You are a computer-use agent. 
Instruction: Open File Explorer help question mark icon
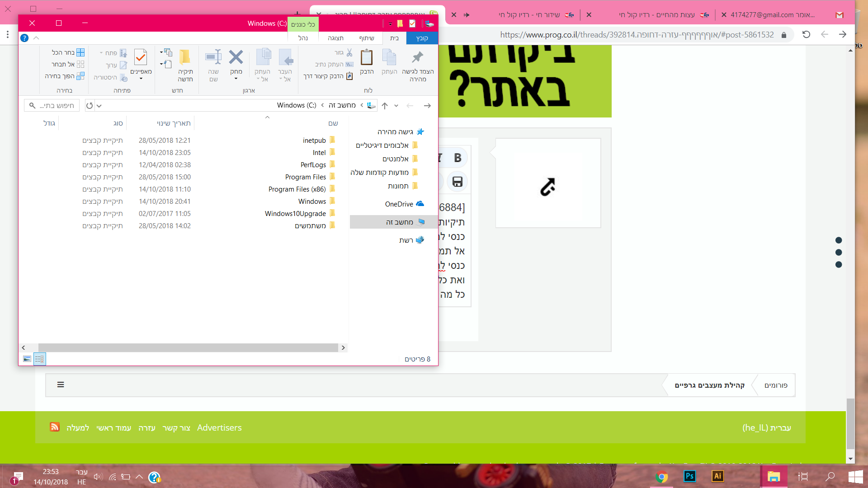(x=24, y=38)
